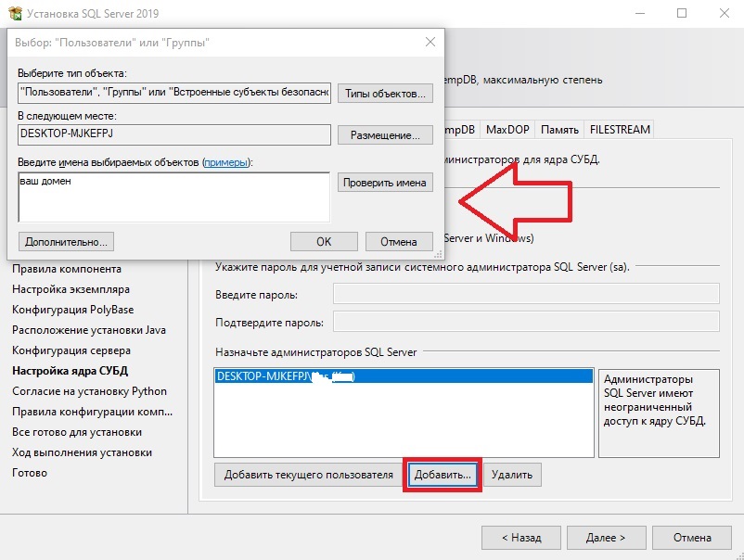Select "Настройка экземпляра" step

71,289
